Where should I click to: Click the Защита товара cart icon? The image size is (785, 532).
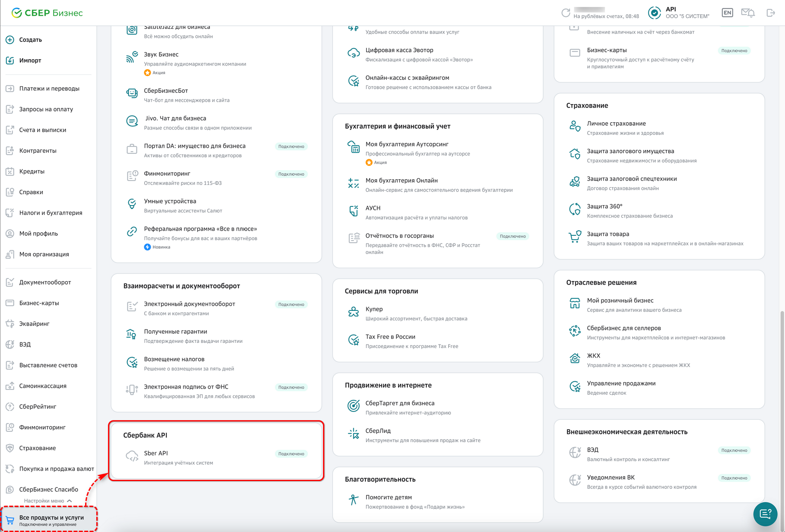pyautogui.click(x=575, y=237)
